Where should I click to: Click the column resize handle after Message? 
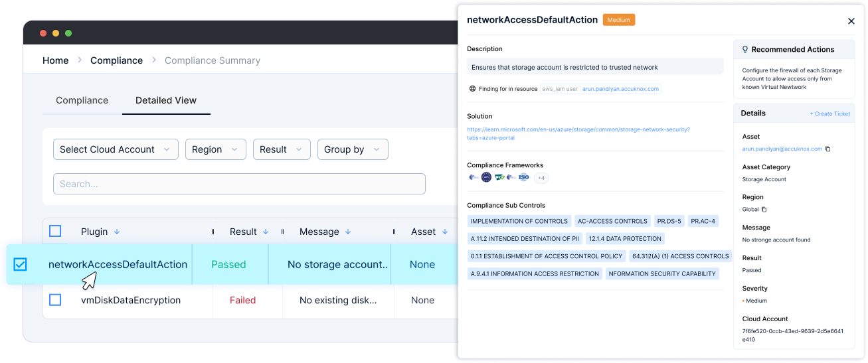(394, 232)
